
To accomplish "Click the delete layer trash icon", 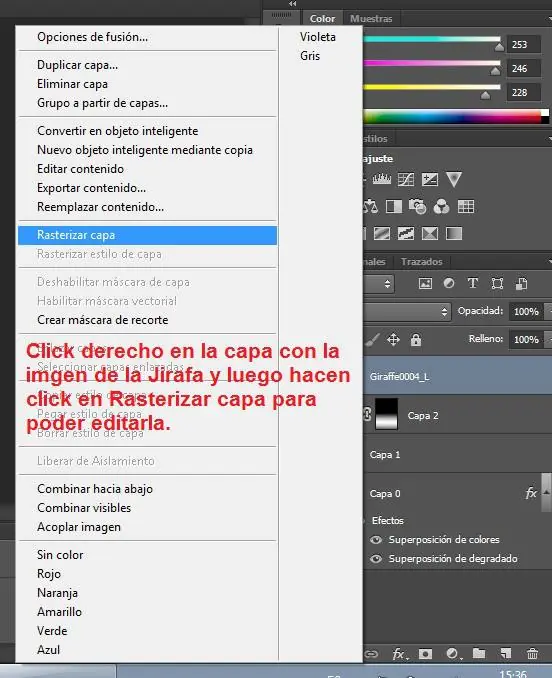I will [x=533, y=653].
